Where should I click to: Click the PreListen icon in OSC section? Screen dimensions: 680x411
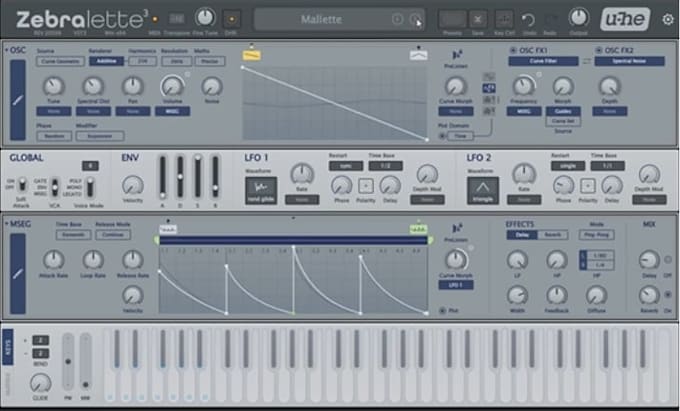(x=457, y=55)
